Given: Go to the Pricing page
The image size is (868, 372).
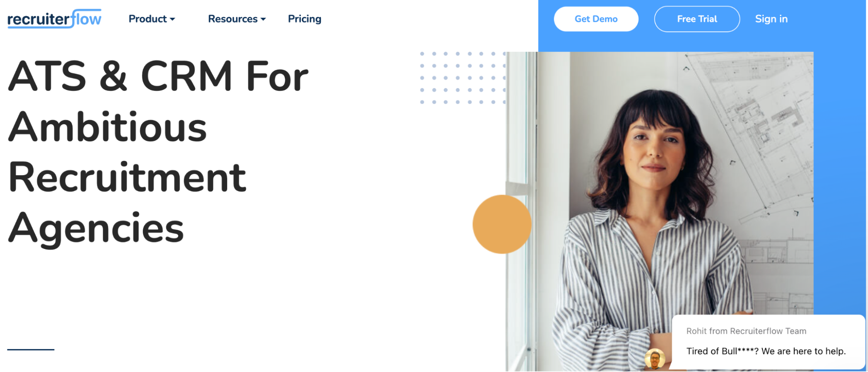Looking at the screenshot, I should (304, 19).
